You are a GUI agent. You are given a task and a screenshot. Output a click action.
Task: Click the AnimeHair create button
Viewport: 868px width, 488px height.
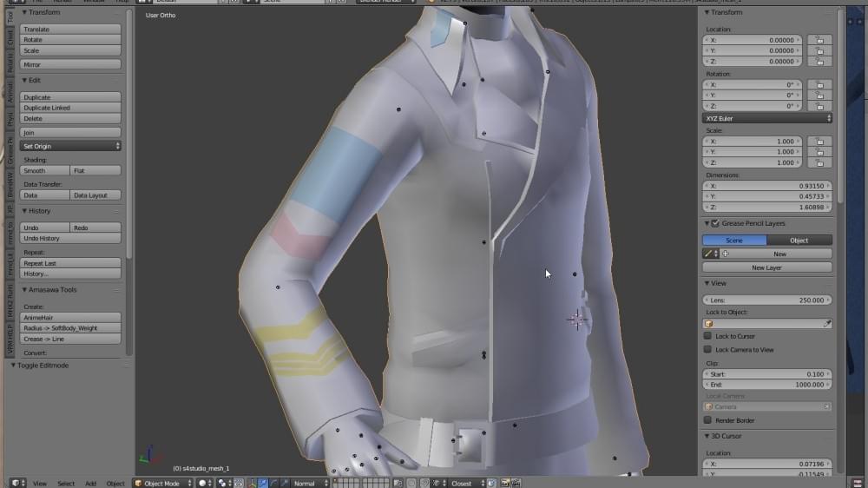coord(70,318)
